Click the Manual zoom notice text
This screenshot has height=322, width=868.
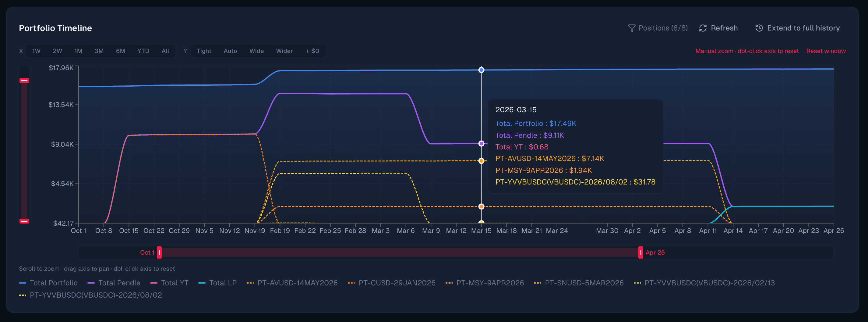pyautogui.click(x=747, y=51)
